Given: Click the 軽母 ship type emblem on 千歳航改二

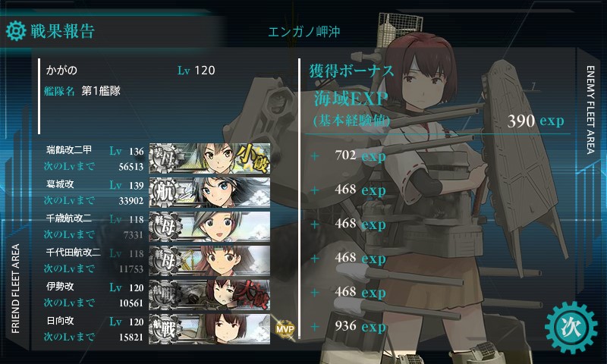Looking at the screenshot, I should pos(165,227).
